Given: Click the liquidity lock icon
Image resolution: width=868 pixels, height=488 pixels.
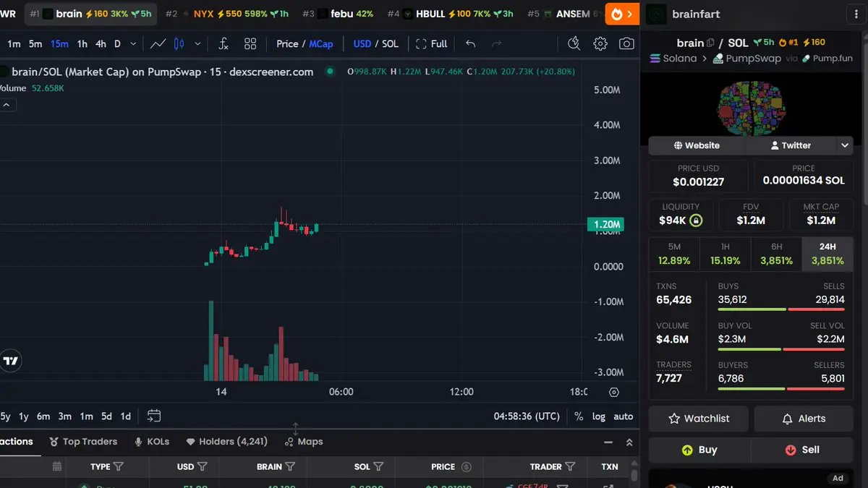Looking at the screenshot, I should coord(696,221).
